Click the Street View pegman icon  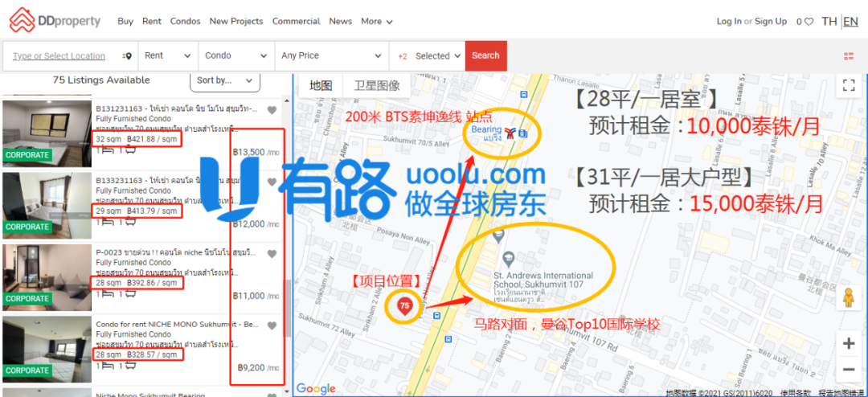point(849,298)
